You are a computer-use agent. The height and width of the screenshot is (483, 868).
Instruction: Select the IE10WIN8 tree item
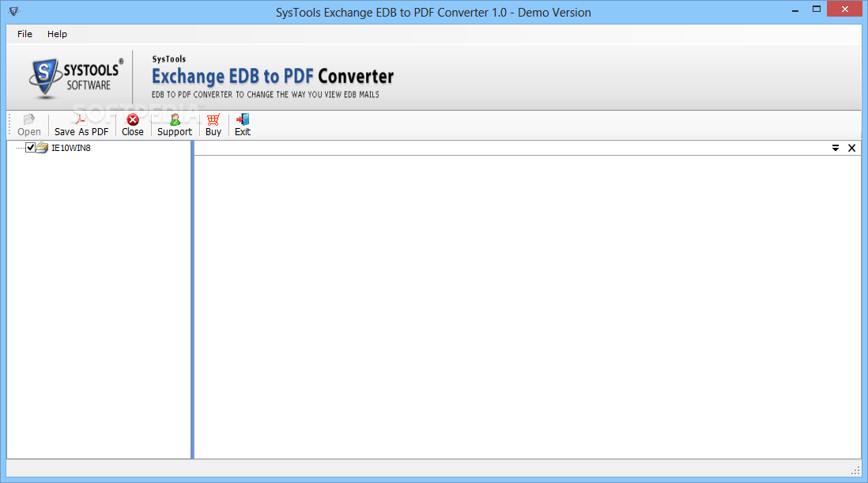(x=71, y=148)
